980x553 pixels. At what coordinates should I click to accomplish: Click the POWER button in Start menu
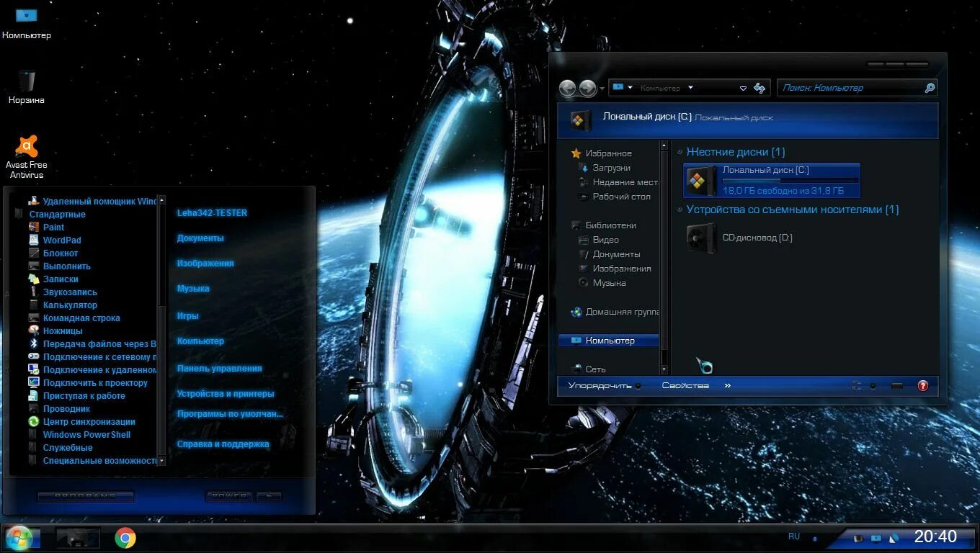[231, 496]
